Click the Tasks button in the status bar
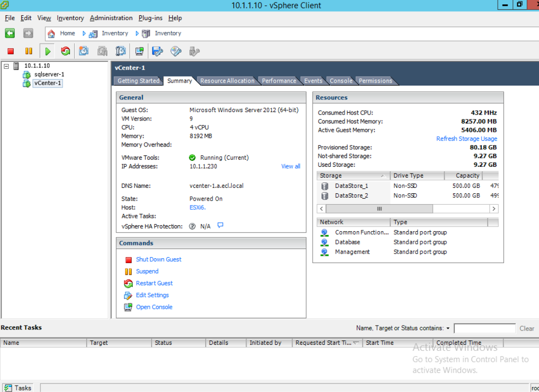Screen dimensions: 539x392 point(18,388)
